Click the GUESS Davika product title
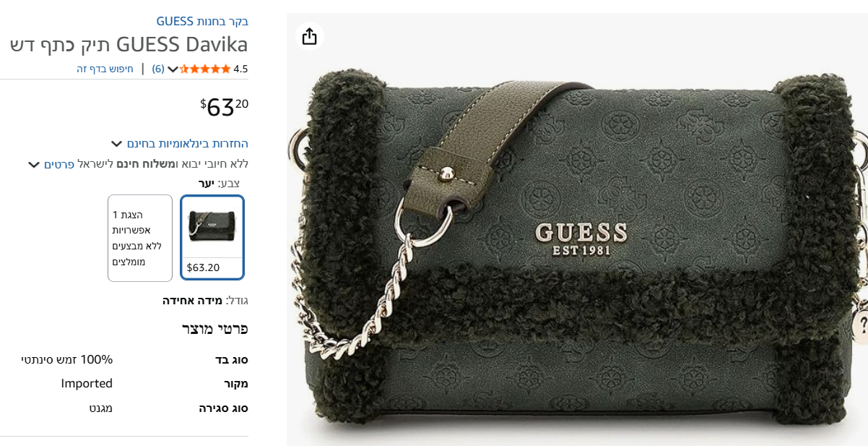Viewport: 868px width, 446px height. (x=129, y=45)
